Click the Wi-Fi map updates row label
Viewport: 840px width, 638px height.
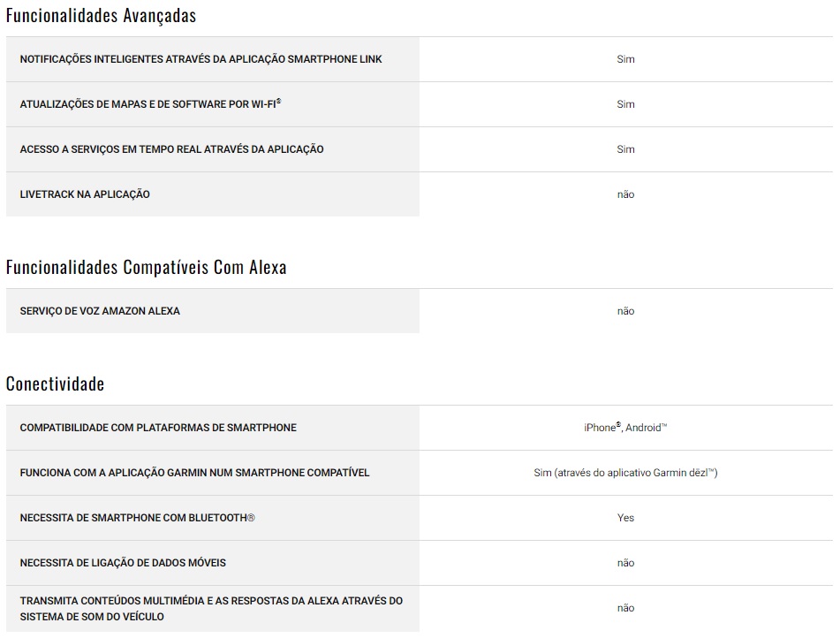click(148, 104)
